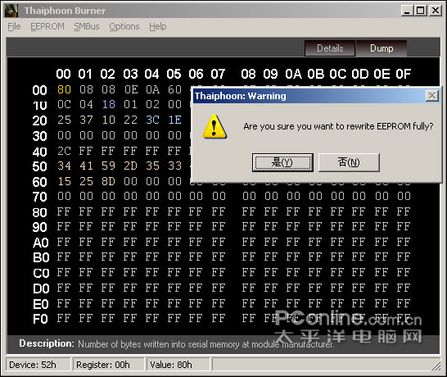Close the Thaiphoon Burner window
The height and width of the screenshot is (377, 447).
point(435,11)
